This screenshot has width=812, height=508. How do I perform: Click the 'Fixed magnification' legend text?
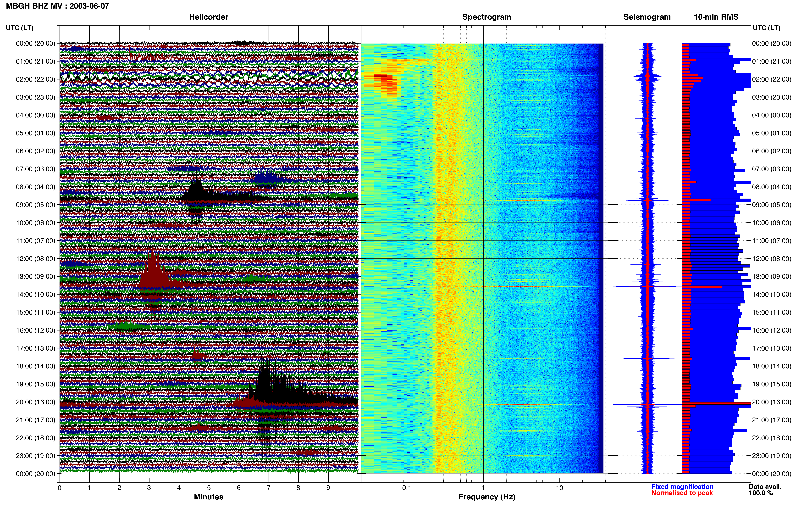[682, 486]
